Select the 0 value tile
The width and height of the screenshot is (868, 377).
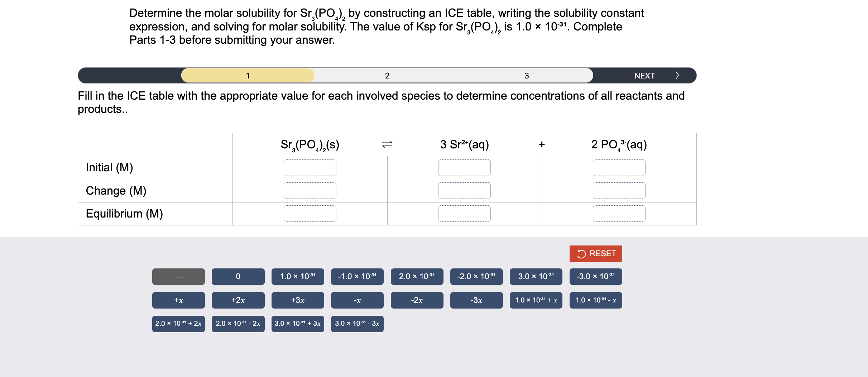point(238,276)
